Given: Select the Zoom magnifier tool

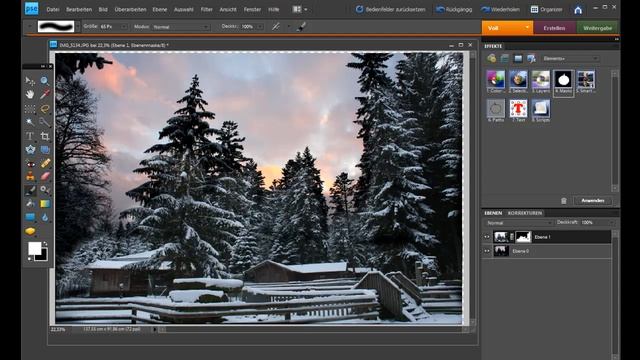Looking at the screenshot, I should [x=44, y=81].
